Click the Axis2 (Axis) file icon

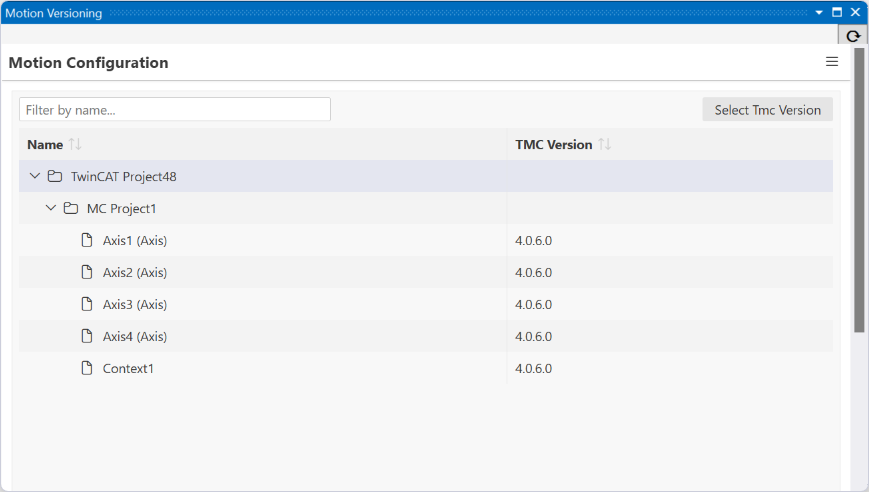87,272
